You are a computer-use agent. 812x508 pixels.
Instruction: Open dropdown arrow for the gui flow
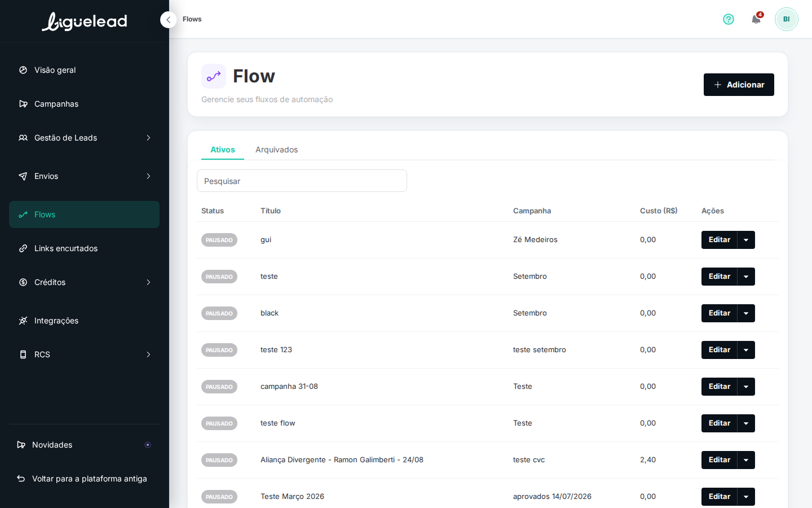pyautogui.click(x=746, y=240)
